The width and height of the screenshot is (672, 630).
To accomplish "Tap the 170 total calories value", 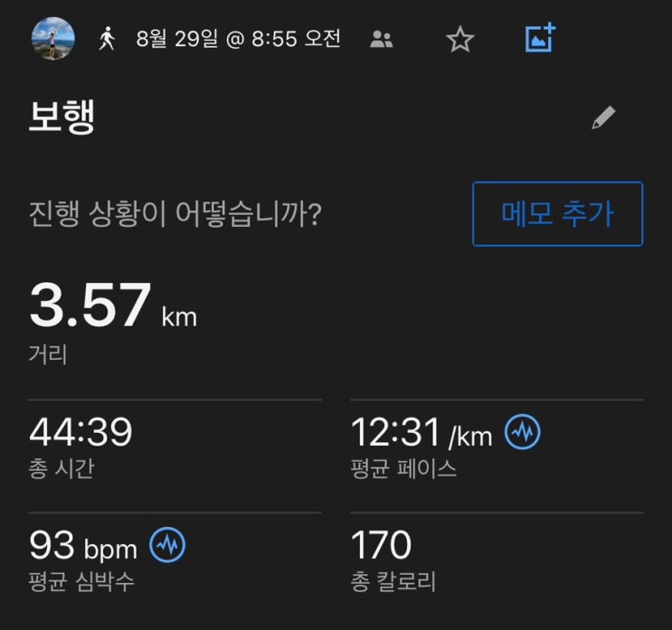I will click(381, 545).
